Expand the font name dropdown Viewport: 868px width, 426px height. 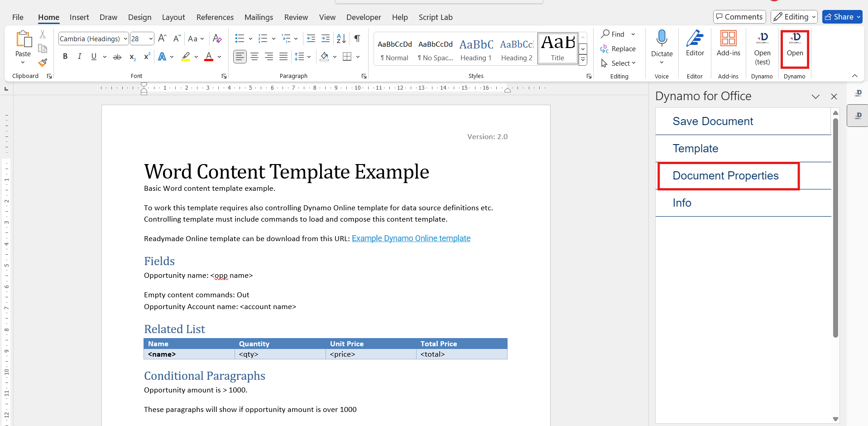(x=125, y=39)
